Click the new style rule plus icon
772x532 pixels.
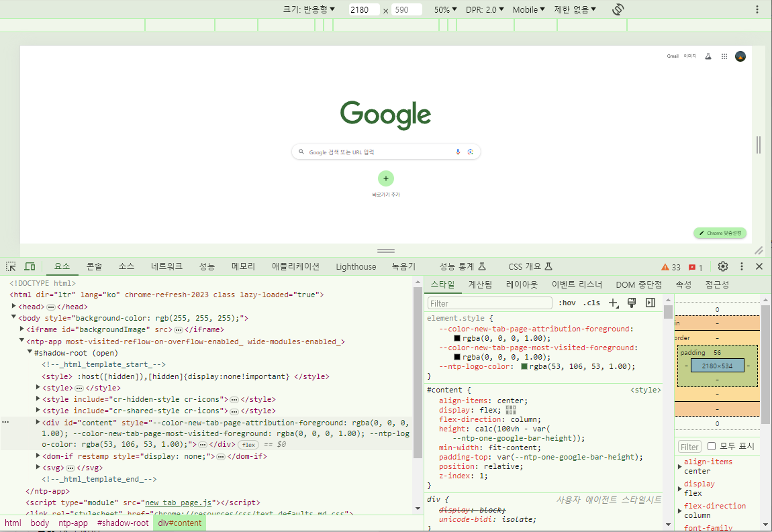click(x=614, y=303)
